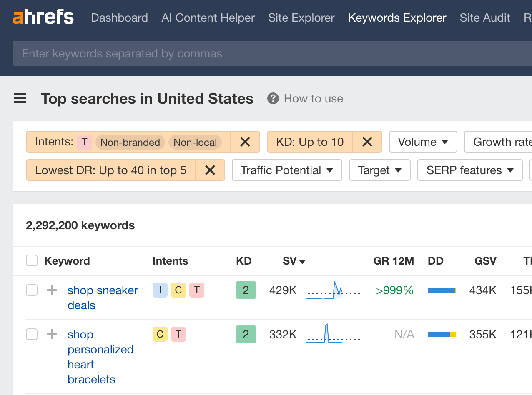Remove the Lowest DR filter
The image size is (532, 395).
[x=210, y=170]
